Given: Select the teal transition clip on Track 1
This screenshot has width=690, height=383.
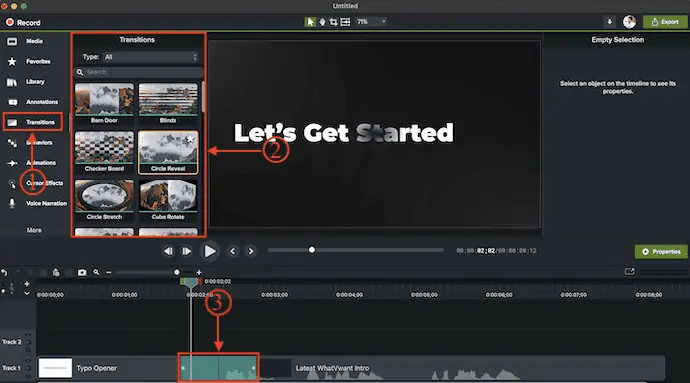Looking at the screenshot, I should 218,367.
